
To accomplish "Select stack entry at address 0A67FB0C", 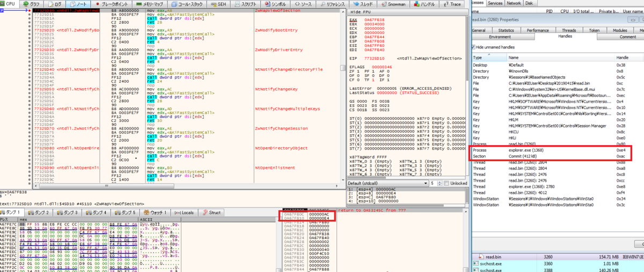I will (306, 213).
